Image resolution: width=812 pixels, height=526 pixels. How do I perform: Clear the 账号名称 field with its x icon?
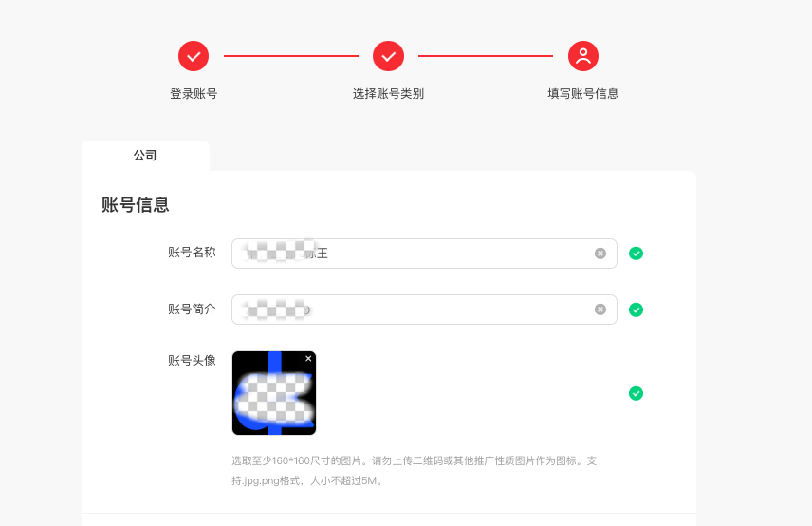[600, 254]
